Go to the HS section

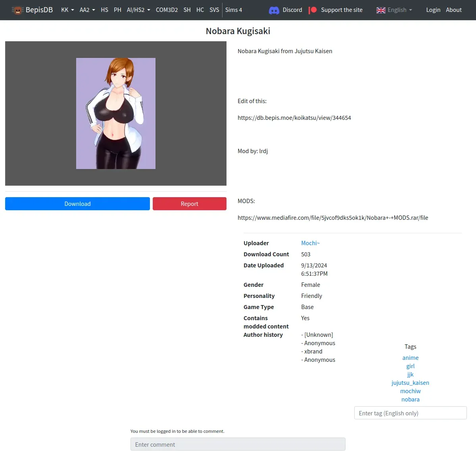click(105, 10)
